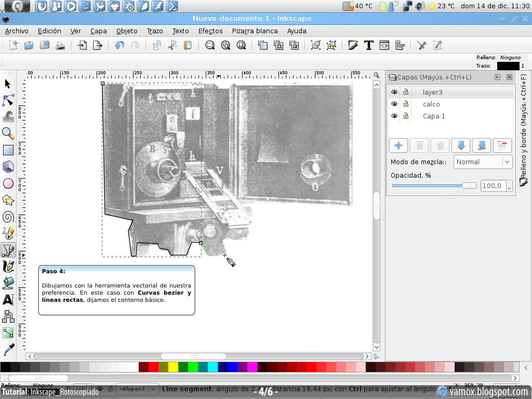Open the Efectos menu
The image size is (532, 399).
coord(210,31)
